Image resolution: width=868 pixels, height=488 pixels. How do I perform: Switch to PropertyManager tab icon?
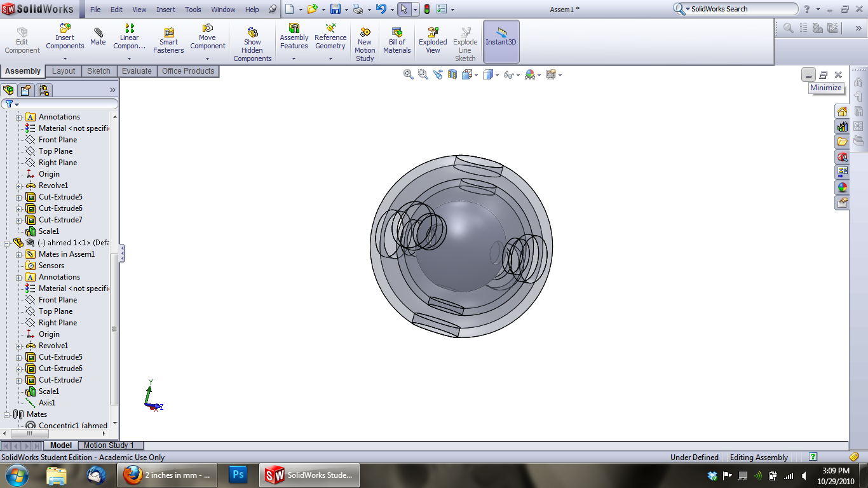(26, 90)
